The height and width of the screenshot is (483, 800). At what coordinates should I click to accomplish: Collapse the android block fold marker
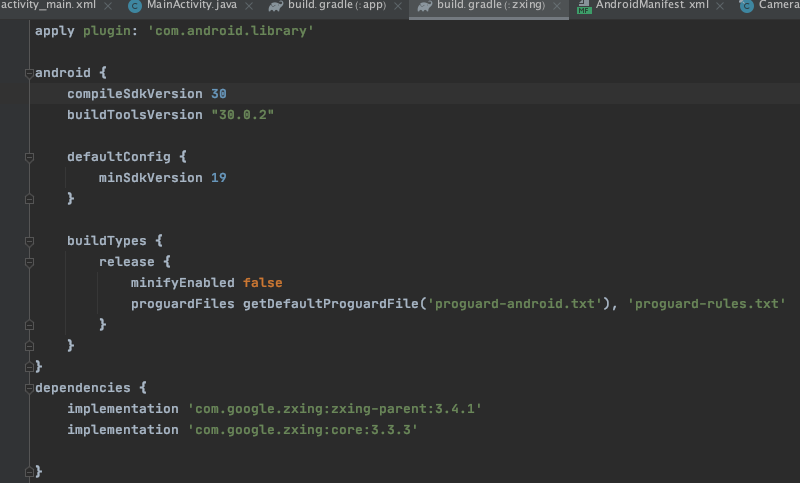click(x=30, y=73)
